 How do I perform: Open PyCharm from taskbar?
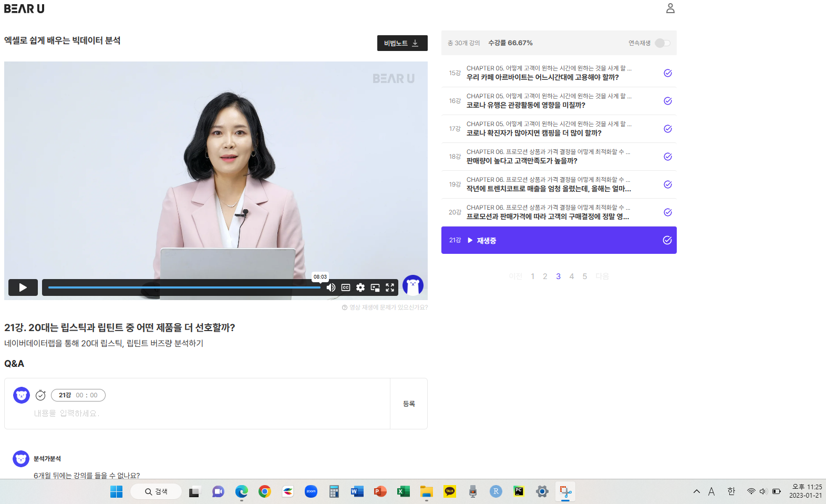519,492
